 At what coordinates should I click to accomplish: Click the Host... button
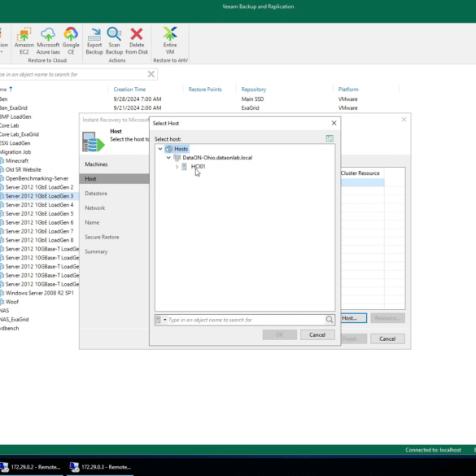[x=354, y=318]
